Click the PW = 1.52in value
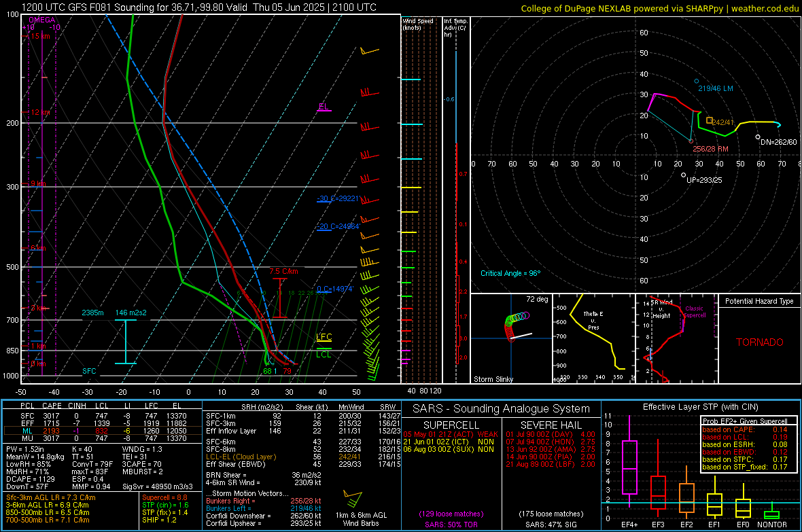802x532 pixels. (25, 449)
